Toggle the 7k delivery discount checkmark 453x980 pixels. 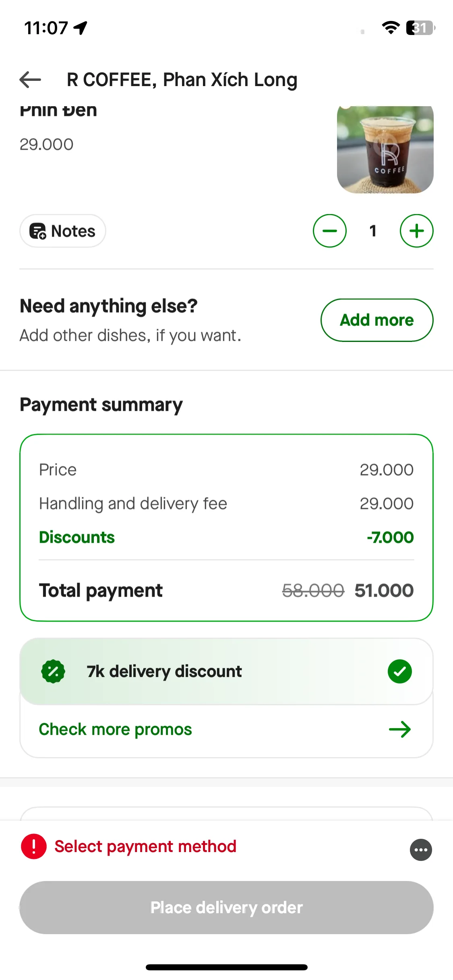coord(399,671)
